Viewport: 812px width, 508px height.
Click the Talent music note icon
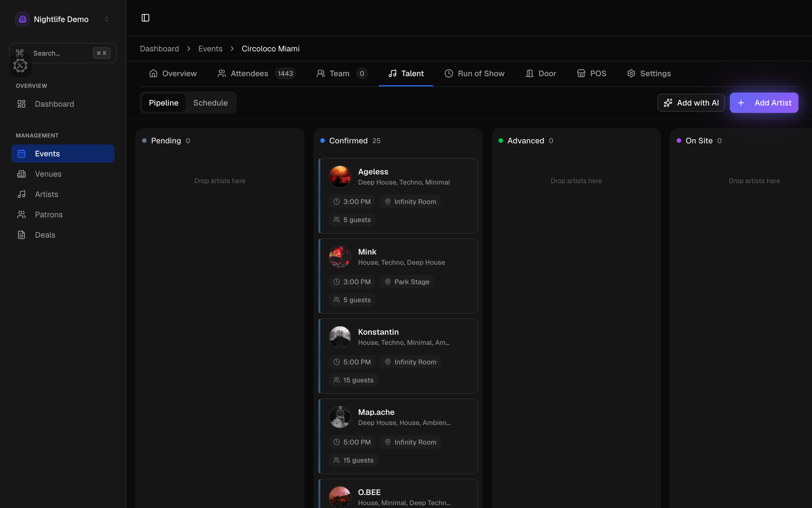[392, 73]
